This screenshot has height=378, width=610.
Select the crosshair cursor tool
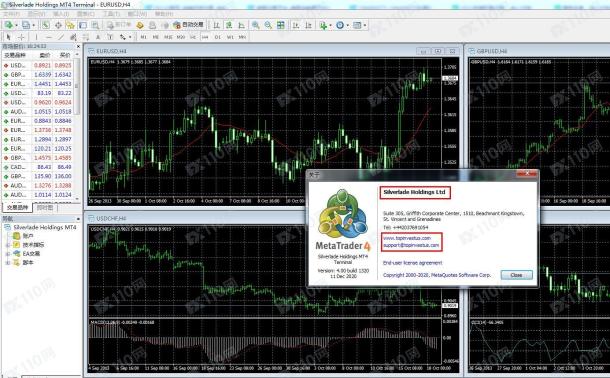click(22, 37)
